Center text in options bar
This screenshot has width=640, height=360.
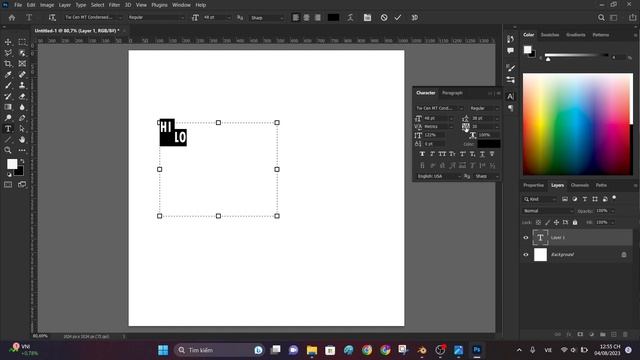[x=307, y=18]
